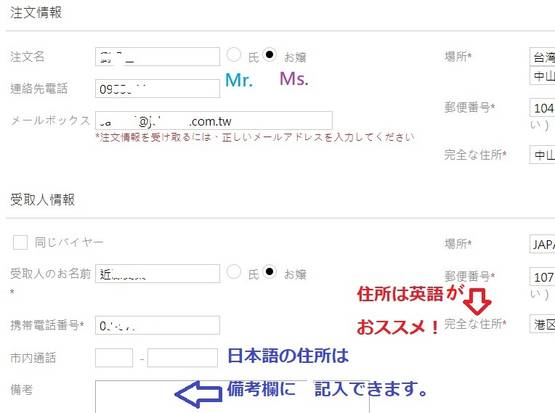
Task: Check the 同じバイヤー checkbox
Action: tap(20, 242)
